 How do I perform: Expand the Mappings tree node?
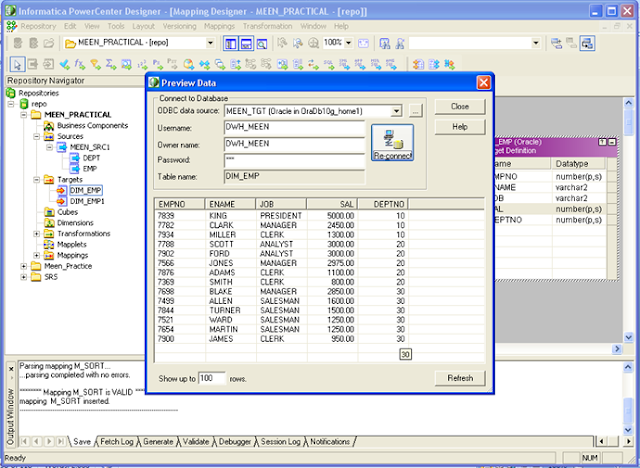click(36, 255)
